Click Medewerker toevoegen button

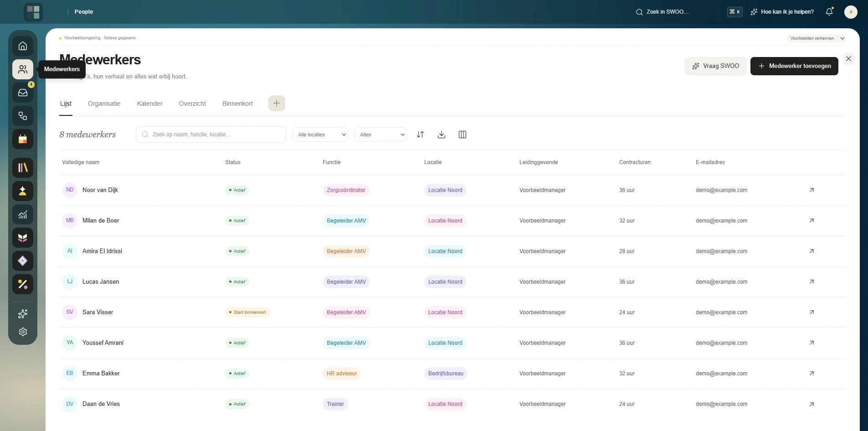[794, 66]
